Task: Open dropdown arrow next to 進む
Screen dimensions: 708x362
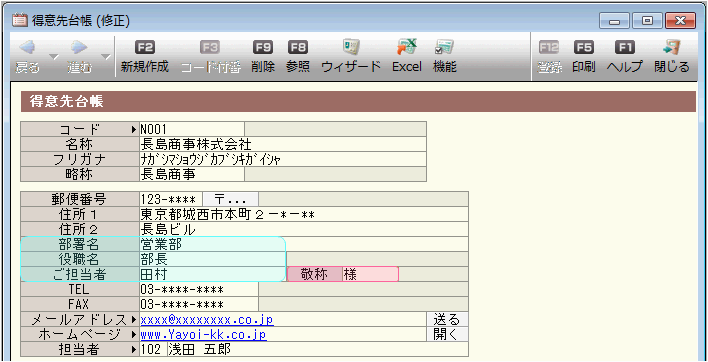Action: pyautogui.click(x=106, y=57)
